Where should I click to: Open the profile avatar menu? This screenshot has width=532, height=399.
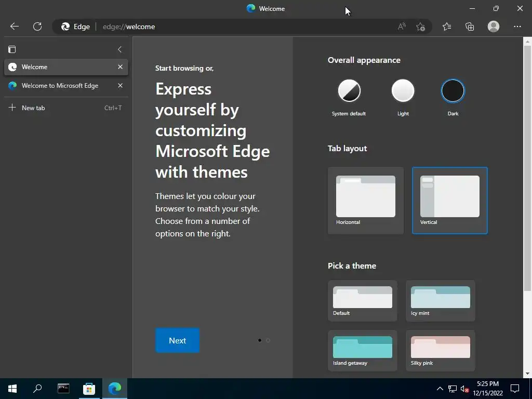pos(494,26)
